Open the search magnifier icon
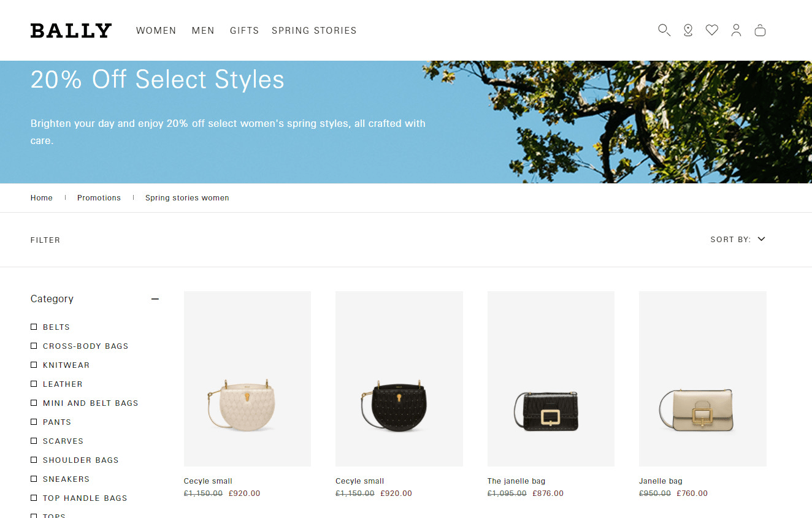Viewport: 812px width, 518px height. pos(664,30)
